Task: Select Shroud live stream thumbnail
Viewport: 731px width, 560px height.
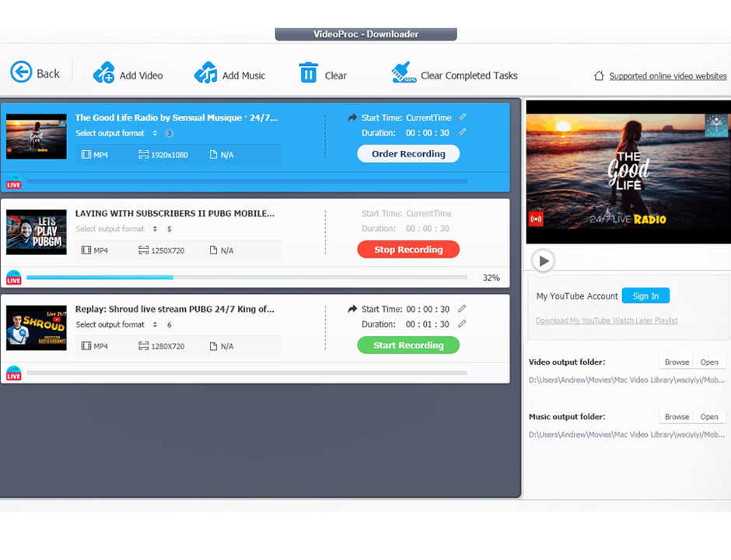Action: point(37,327)
